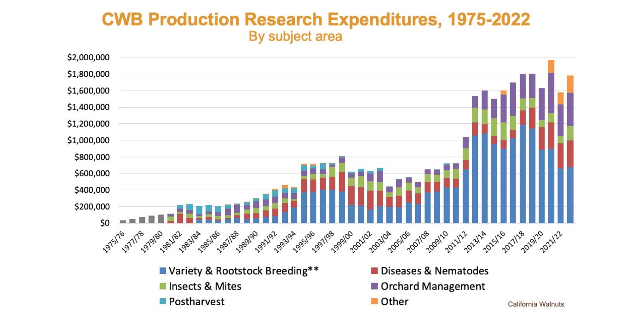Select the 'By subject area' subtitle
The width and height of the screenshot is (644, 313).
[x=295, y=36]
